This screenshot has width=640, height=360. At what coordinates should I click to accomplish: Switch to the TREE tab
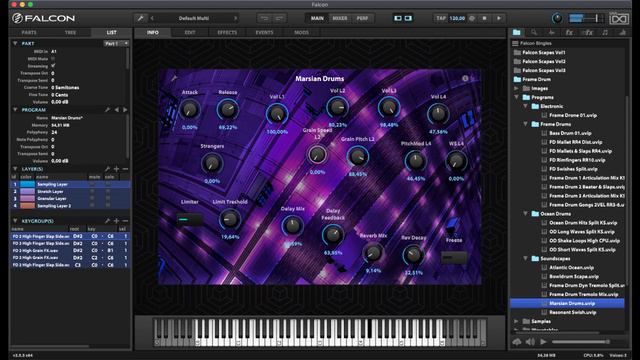[71, 32]
